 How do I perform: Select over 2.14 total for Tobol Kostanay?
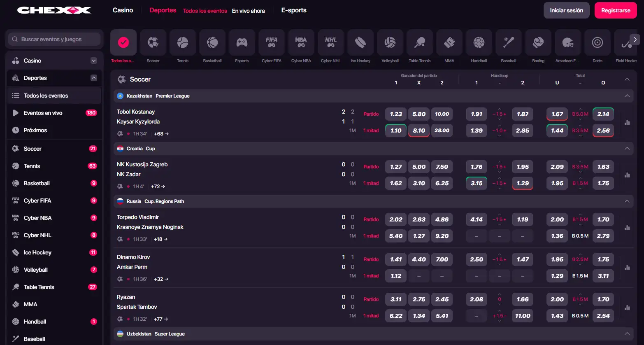point(603,114)
